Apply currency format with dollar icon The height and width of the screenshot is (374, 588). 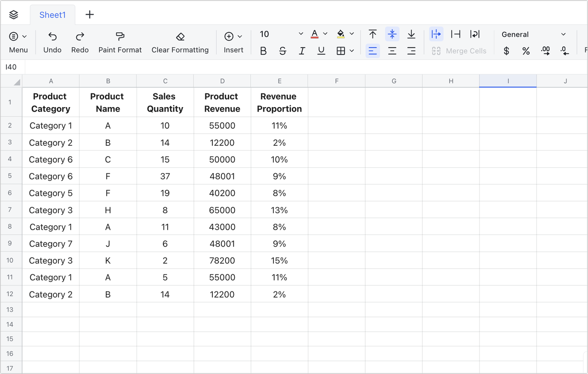(506, 51)
